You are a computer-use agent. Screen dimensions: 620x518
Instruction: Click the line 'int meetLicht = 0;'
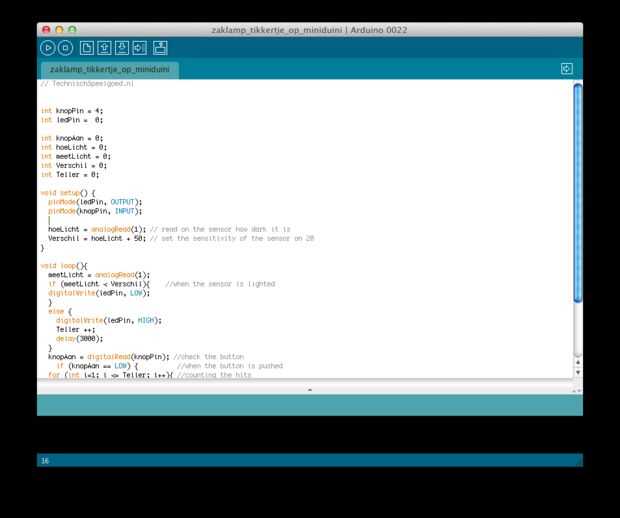(x=76, y=156)
